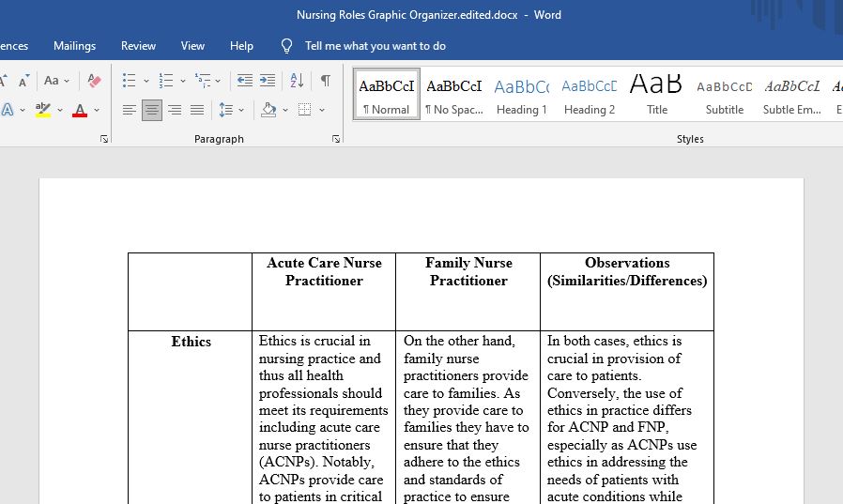This screenshot has width=843, height=504.
Task: Open the Review tab
Action: pyautogui.click(x=138, y=46)
